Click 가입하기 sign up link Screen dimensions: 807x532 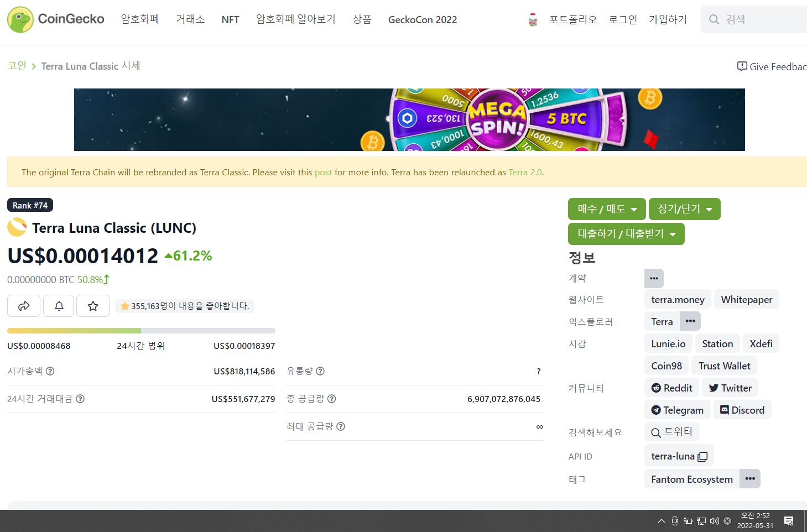(x=668, y=20)
